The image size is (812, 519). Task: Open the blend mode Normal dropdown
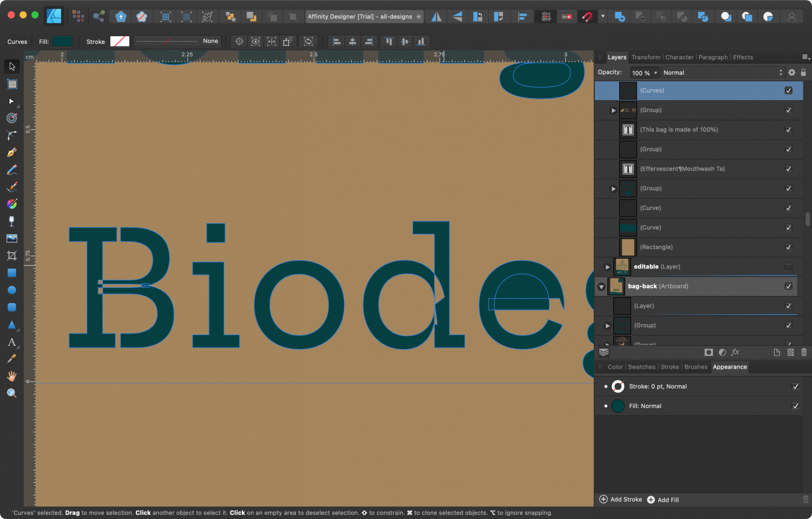(723, 72)
